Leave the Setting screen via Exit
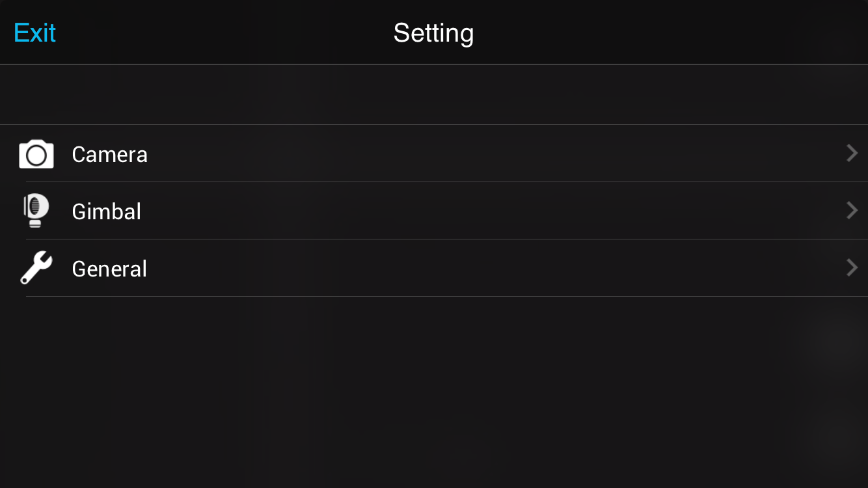 pos(35,33)
